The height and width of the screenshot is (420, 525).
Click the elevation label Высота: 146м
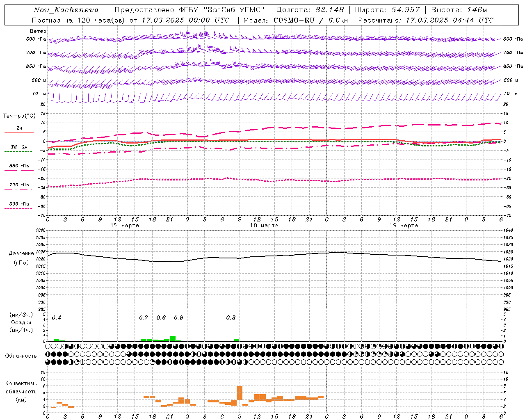point(459,10)
